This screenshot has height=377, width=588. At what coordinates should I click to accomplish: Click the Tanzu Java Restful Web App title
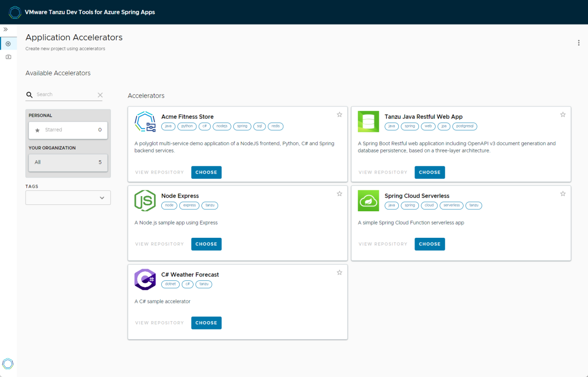(423, 117)
